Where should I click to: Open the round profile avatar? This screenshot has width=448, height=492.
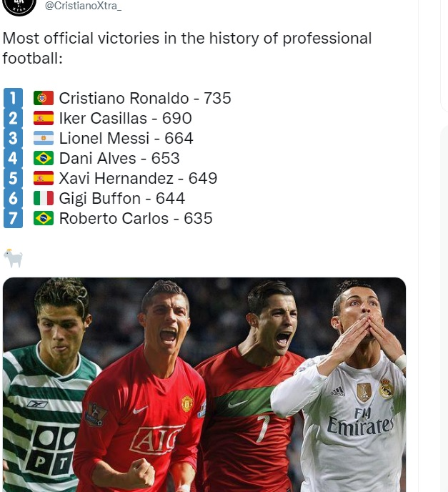point(19,6)
